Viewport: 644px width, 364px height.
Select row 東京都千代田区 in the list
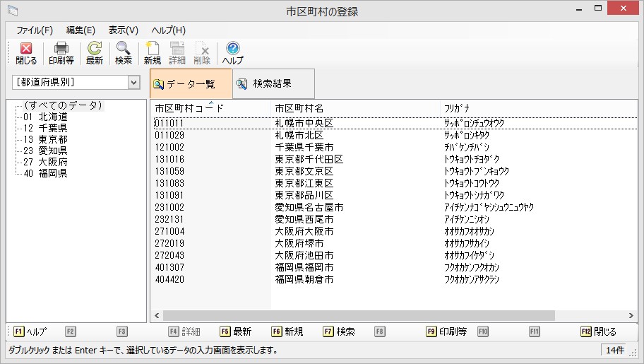309,159
